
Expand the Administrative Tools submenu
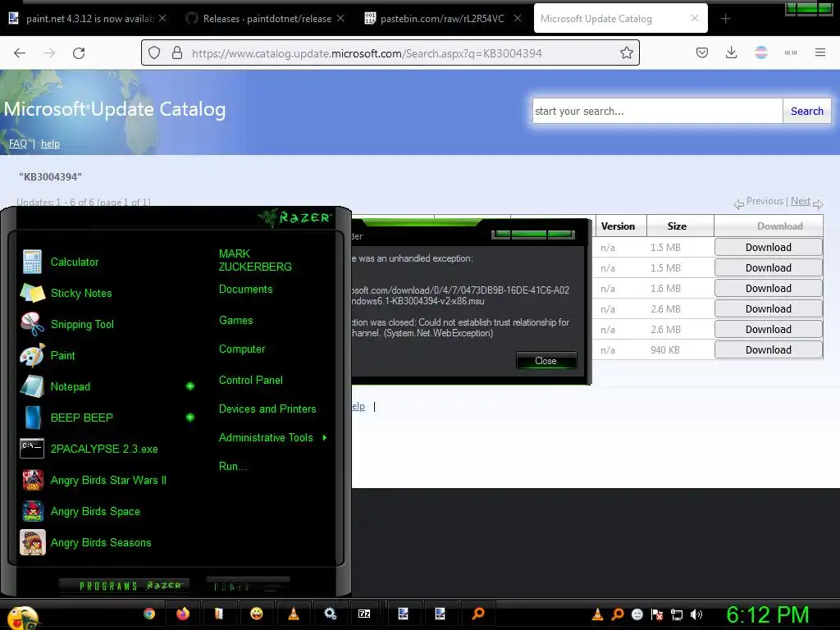[x=325, y=438]
